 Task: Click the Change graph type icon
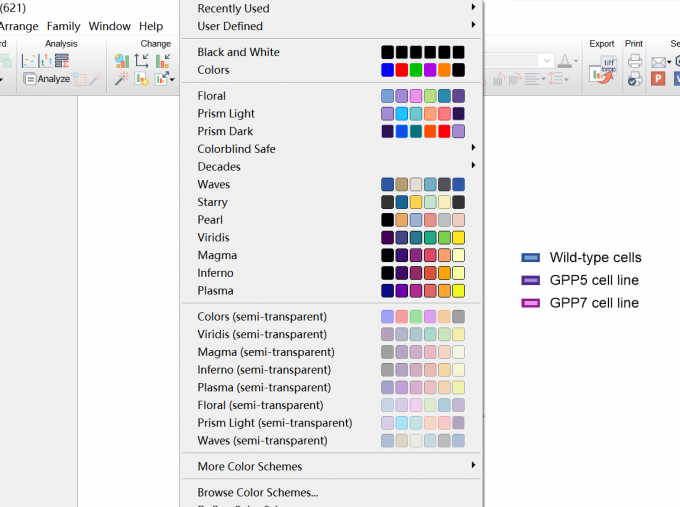click(121, 61)
